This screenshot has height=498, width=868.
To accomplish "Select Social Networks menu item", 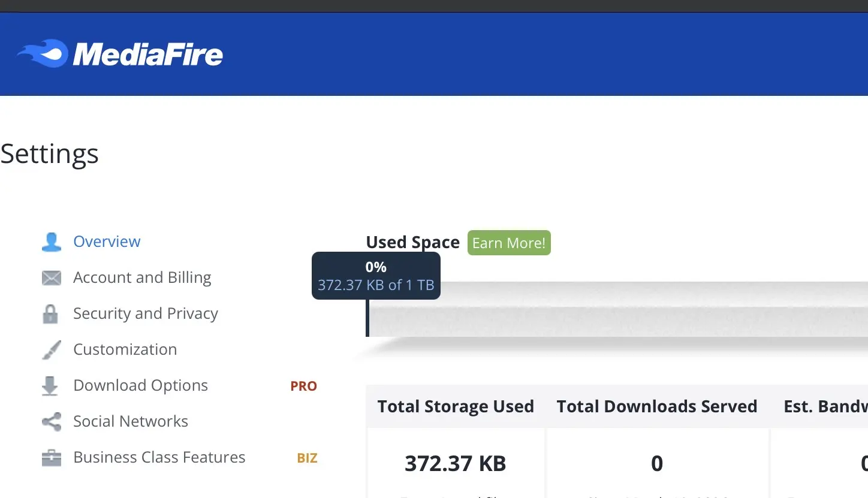I will tap(131, 421).
